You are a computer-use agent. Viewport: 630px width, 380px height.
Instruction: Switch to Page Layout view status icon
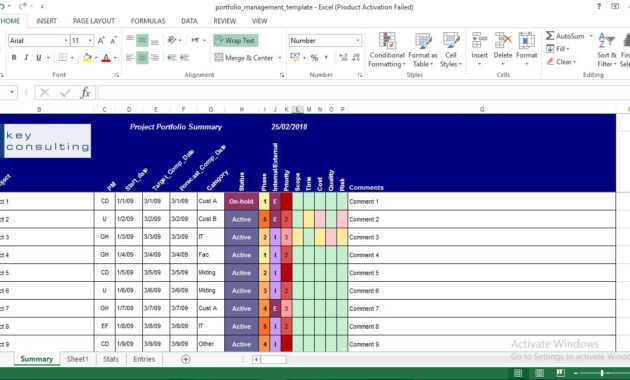point(539,373)
